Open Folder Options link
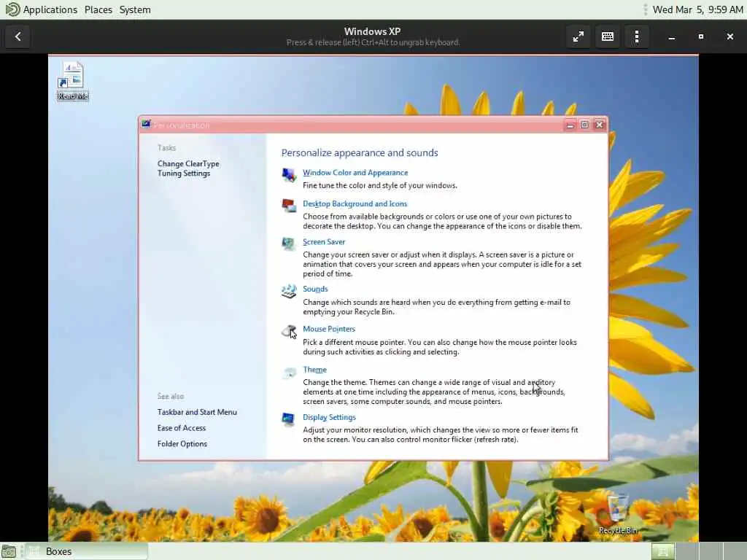Screen dimensions: 747x560 click(x=182, y=444)
